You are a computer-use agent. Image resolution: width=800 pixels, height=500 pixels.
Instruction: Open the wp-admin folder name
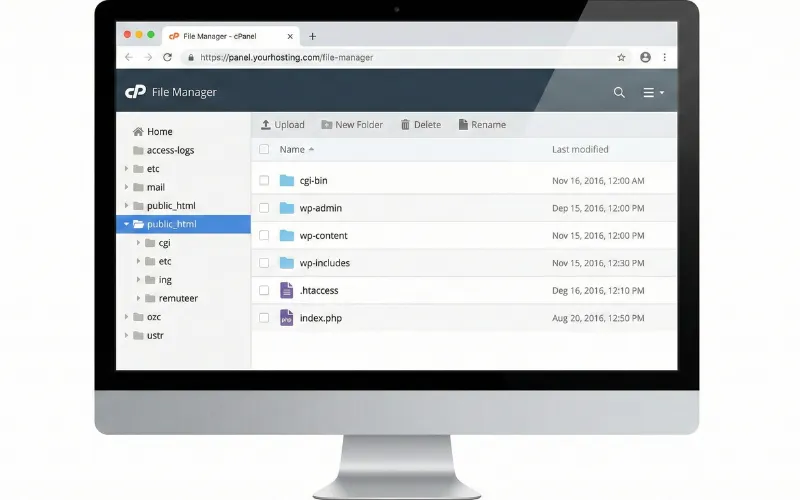[320, 208]
